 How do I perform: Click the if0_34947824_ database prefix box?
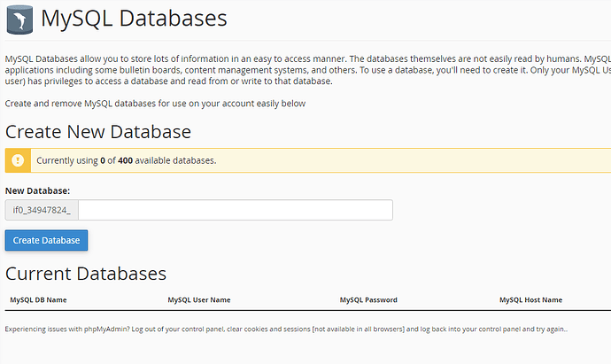[42, 210]
